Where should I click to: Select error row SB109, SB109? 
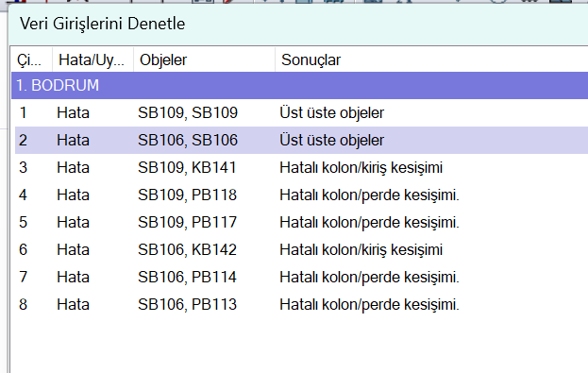click(x=301, y=113)
